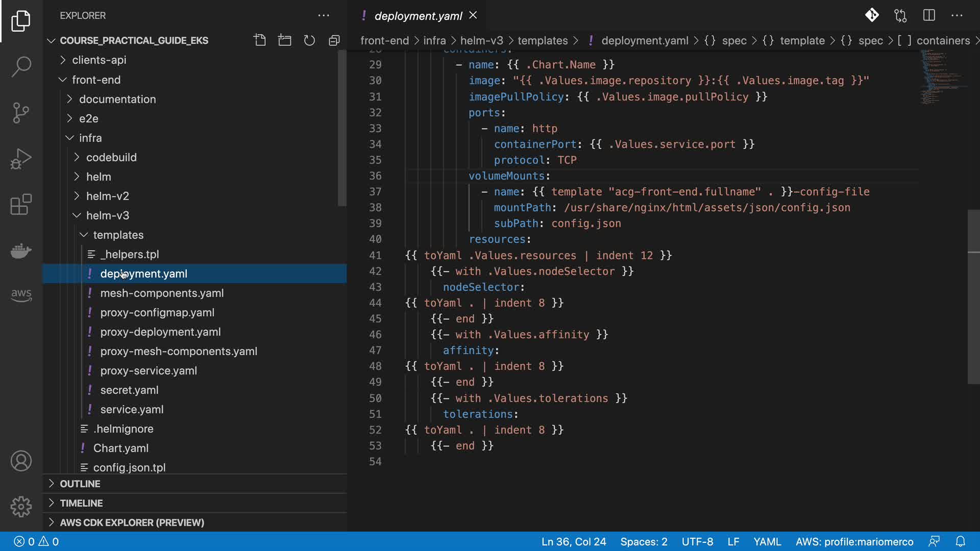Open the Source Control view
The image size is (980, 551).
click(21, 113)
